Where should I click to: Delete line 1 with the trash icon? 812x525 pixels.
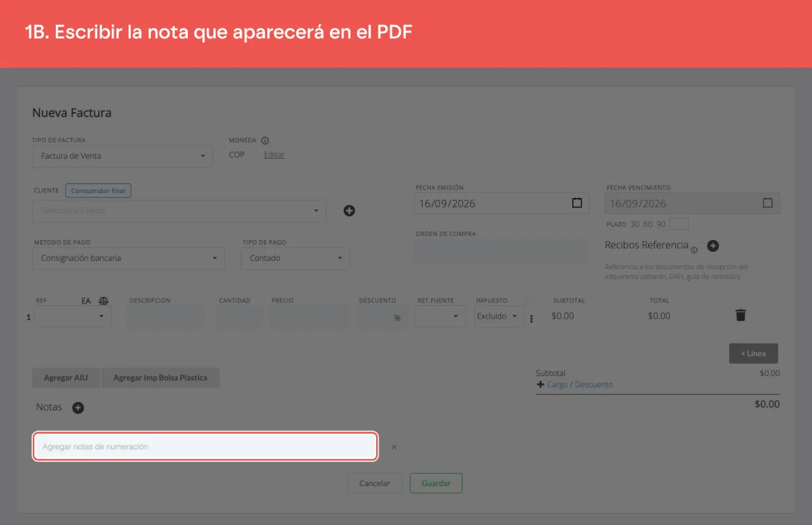point(740,316)
